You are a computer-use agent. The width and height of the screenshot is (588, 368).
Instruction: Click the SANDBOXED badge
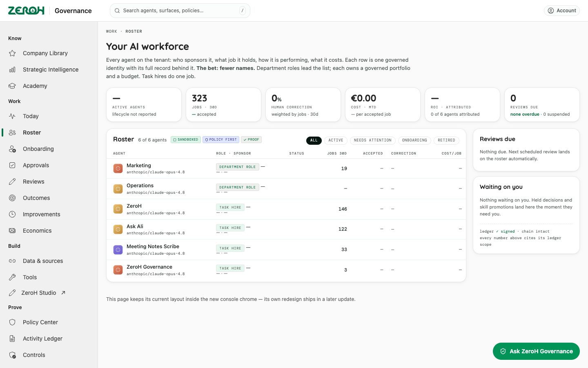[186, 139]
